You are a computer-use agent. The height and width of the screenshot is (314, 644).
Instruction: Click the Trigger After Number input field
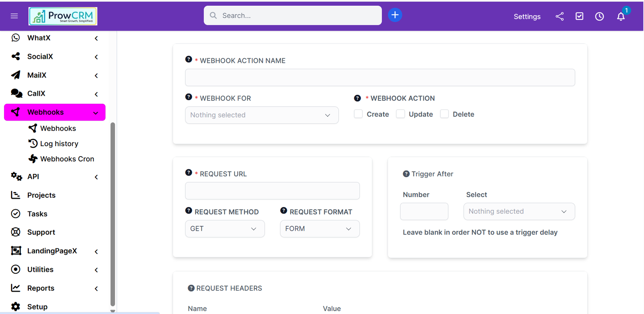click(x=424, y=211)
